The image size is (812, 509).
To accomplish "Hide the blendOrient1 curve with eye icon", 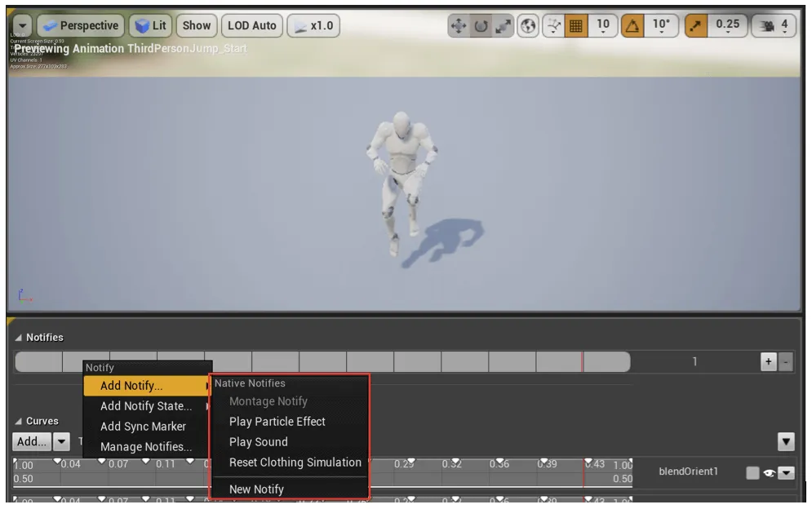I will coord(769,473).
